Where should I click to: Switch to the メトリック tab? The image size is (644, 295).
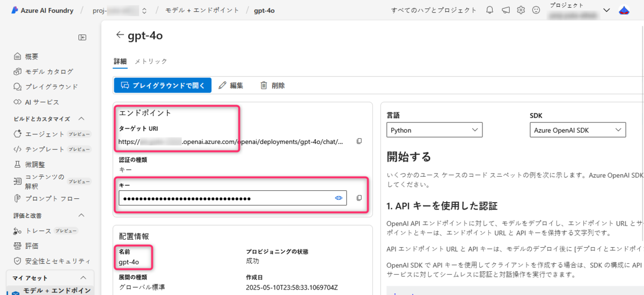tap(151, 61)
